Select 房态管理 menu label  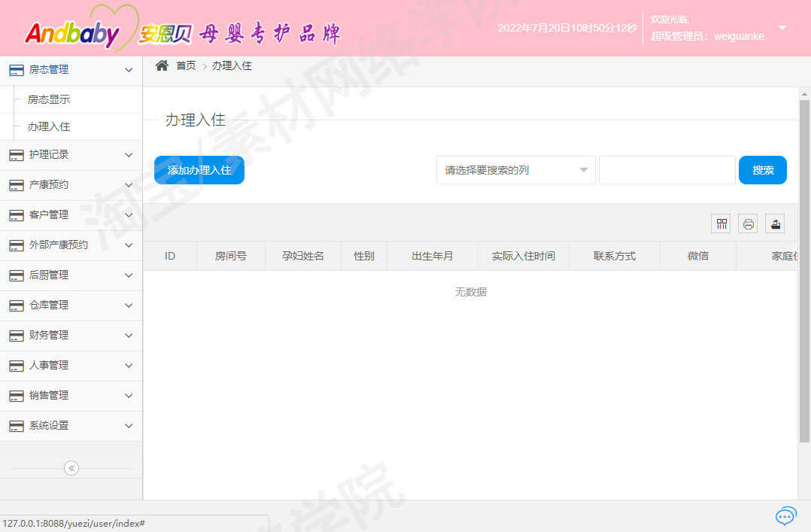(x=49, y=69)
